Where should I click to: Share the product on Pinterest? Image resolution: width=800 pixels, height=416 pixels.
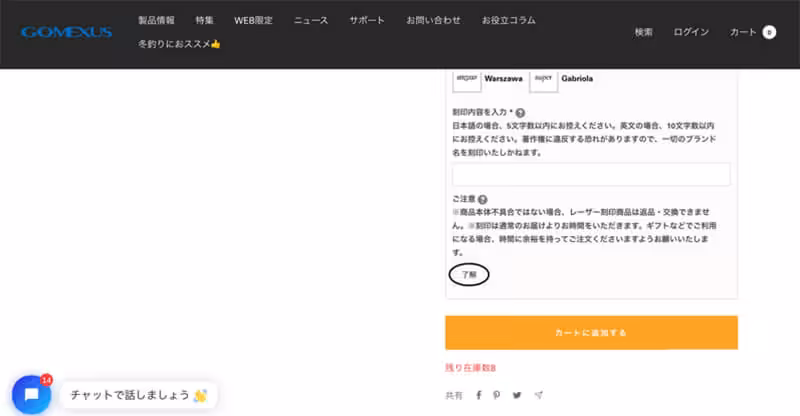(496, 395)
